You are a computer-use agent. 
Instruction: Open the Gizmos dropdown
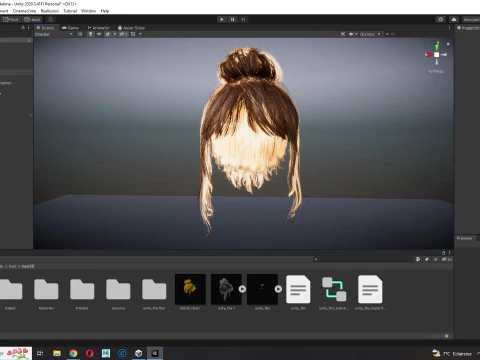[x=370, y=34]
